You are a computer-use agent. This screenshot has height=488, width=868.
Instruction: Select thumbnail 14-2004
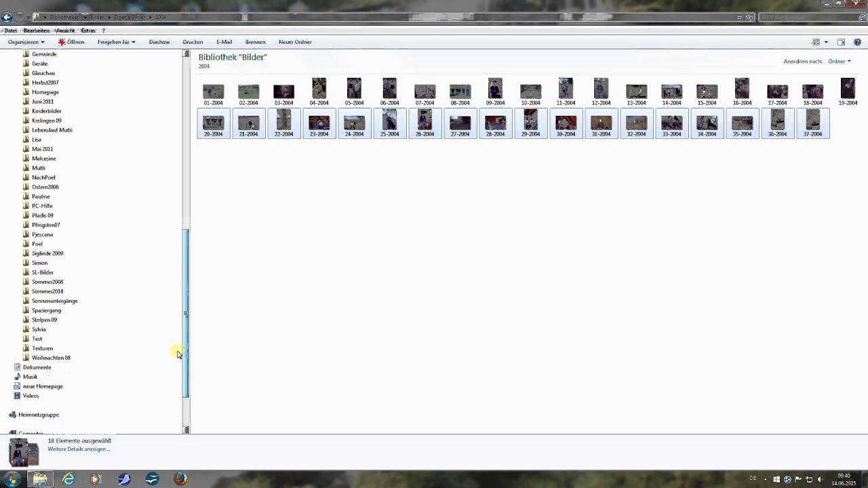671,94
